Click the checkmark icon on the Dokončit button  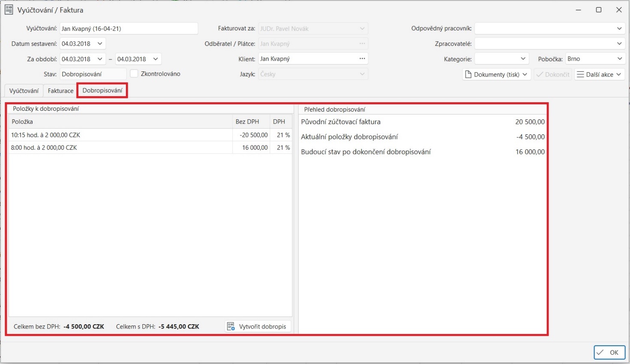(x=540, y=74)
